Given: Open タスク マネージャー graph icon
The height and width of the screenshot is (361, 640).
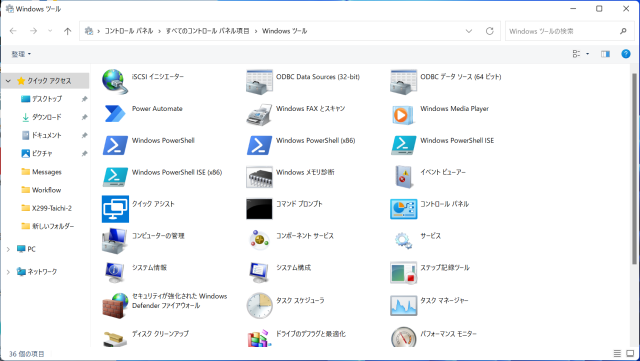Looking at the screenshot, I should point(403,305).
